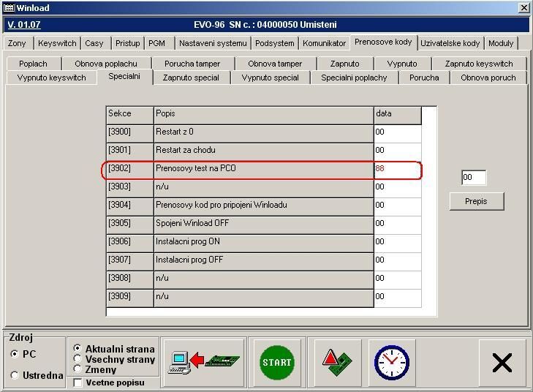The image size is (533, 392).
Task: Click the V. 01.07 version link
Action: coord(24,25)
